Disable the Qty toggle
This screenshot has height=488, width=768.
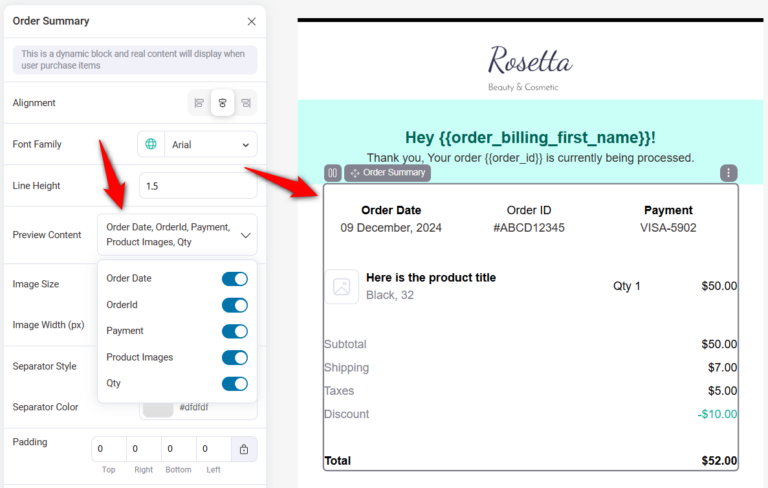(234, 384)
